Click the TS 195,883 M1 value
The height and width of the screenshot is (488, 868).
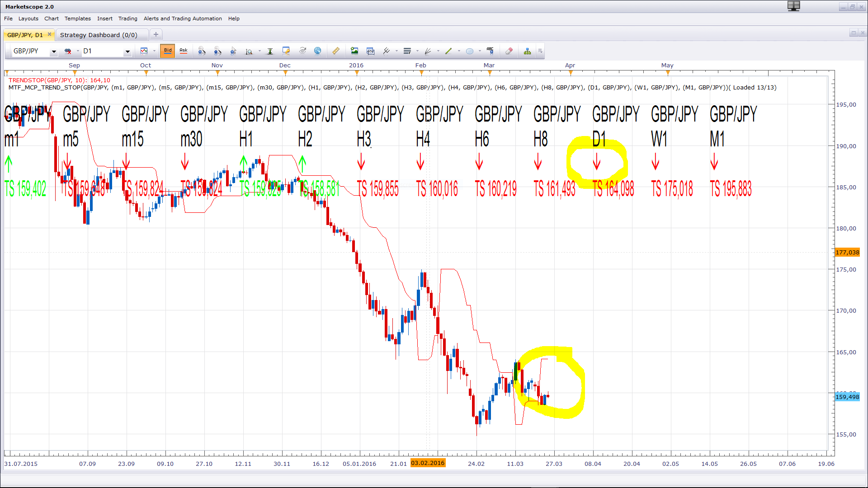731,189
